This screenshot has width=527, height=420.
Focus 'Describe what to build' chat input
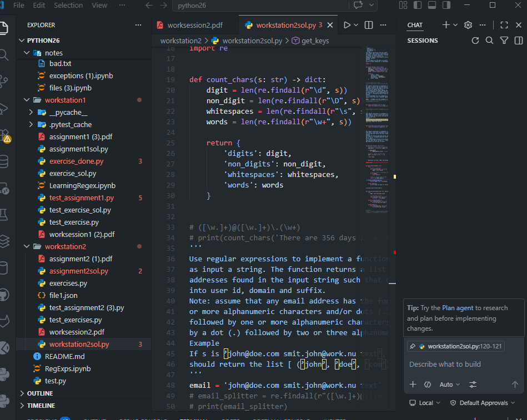click(463, 365)
